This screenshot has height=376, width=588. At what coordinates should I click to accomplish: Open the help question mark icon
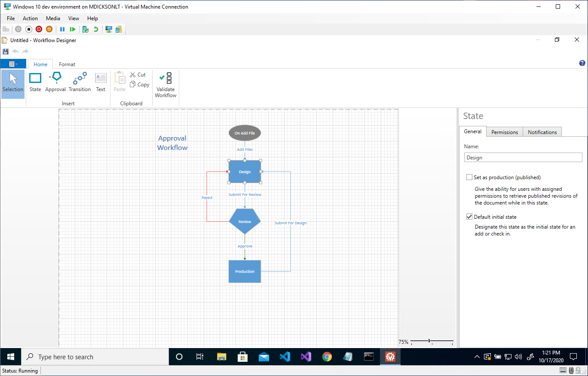coord(582,63)
